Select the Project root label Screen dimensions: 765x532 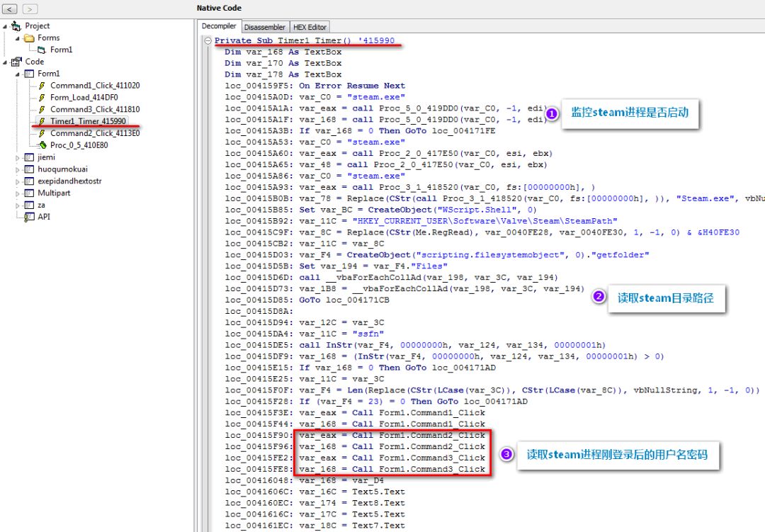[x=37, y=26]
